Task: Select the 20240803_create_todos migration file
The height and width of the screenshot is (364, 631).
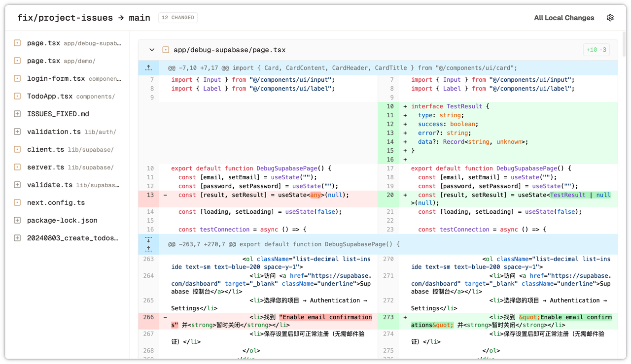Action: pos(72,238)
